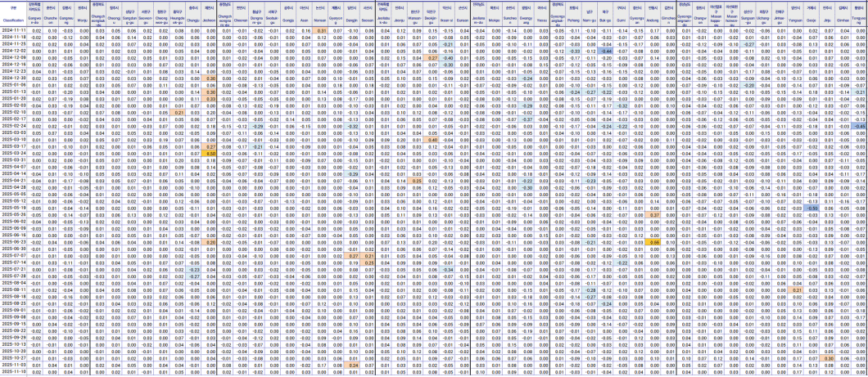Click the 2025-11-03 date row label
Screen dimensions: 868x377
[x=14, y=365]
